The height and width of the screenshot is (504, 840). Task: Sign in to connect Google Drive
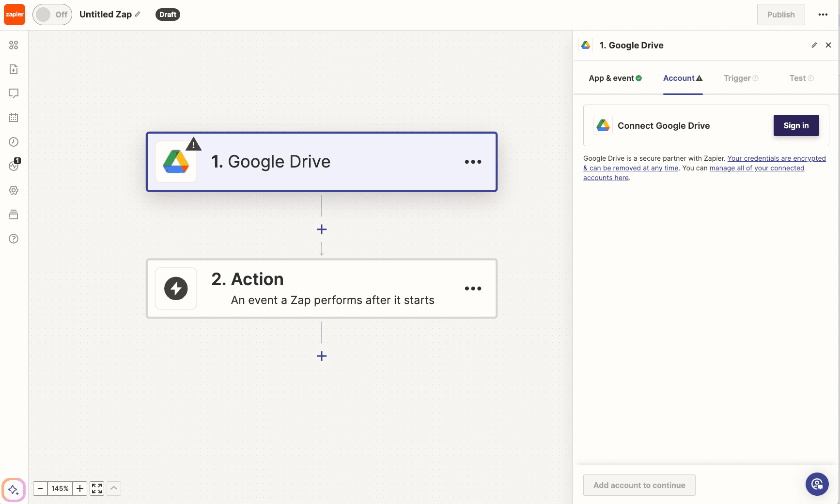pyautogui.click(x=796, y=125)
